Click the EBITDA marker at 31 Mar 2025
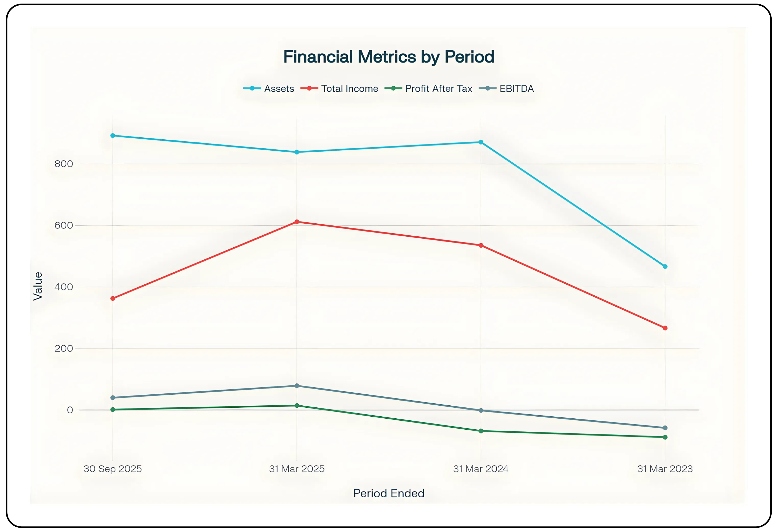Image resolution: width=776 pixels, height=532 pixels. pyautogui.click(x=297, y=386)
